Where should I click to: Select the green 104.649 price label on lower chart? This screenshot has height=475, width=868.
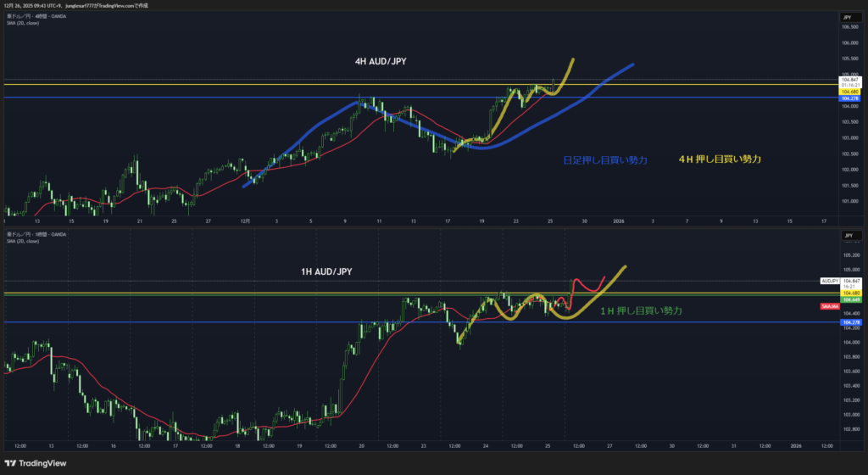point(850,299)
